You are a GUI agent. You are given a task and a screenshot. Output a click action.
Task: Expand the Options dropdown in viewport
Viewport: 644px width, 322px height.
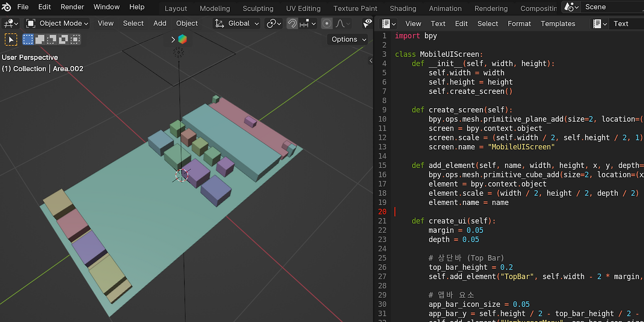(x=348, y=39)
